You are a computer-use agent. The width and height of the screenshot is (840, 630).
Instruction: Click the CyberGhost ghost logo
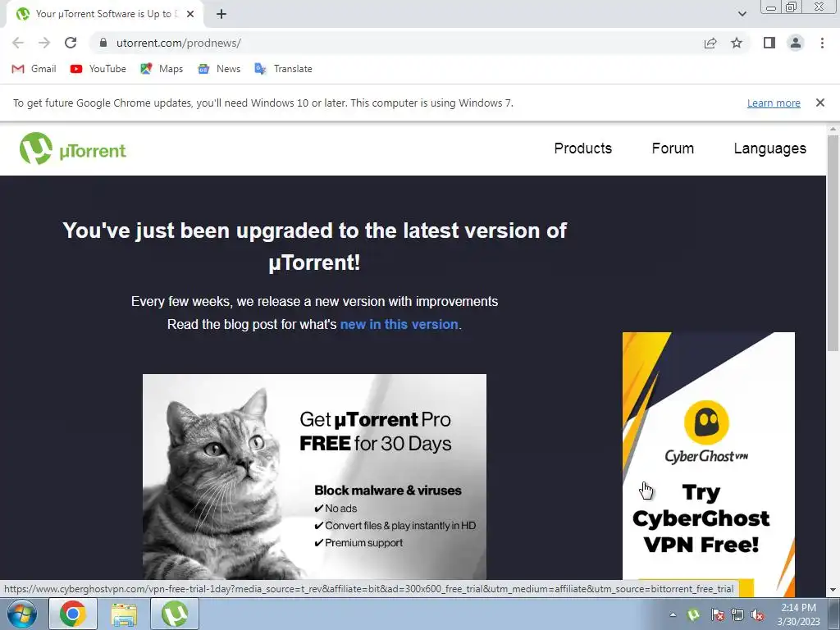[706, 422]
